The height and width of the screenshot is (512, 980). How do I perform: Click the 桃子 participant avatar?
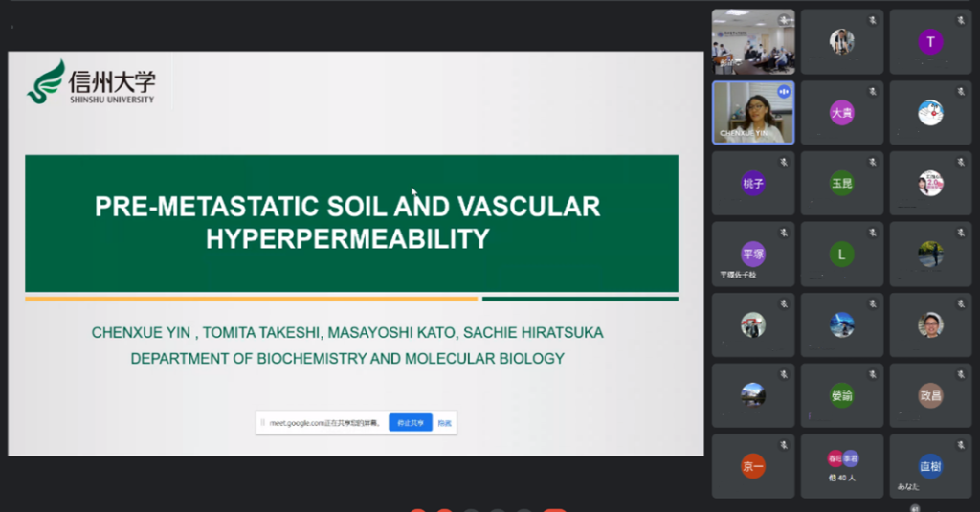753,183
